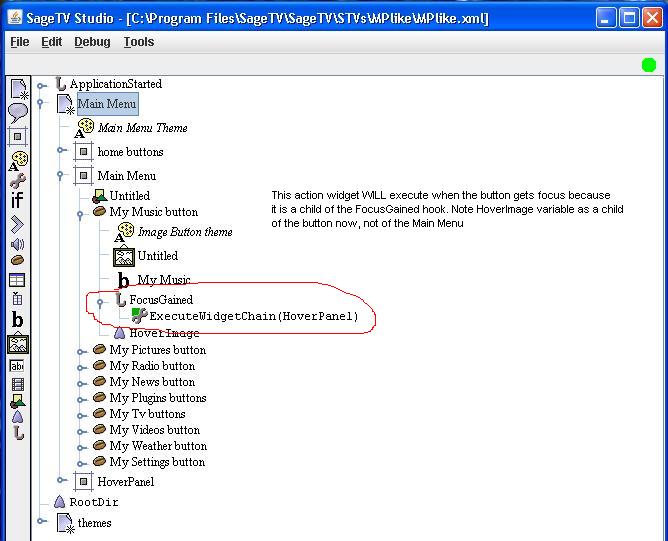Select the Hook widget tool in the palette
The image size is (668, 541).
point(18,433)
